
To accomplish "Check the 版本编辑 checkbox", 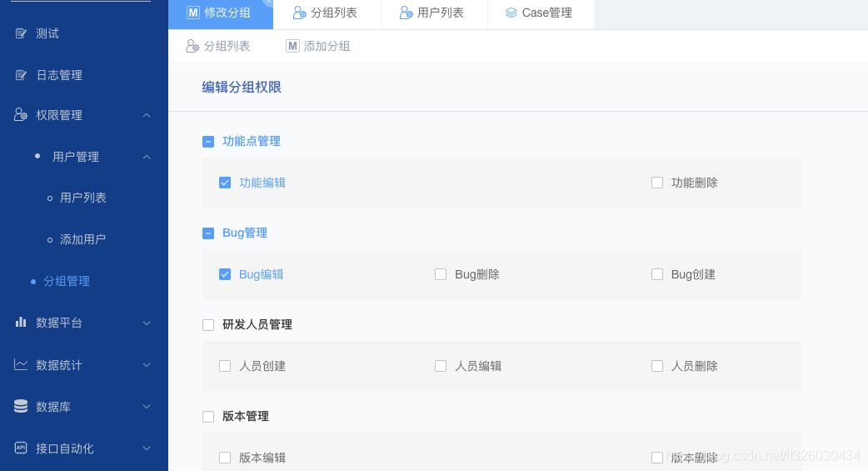I will [225, 458].
